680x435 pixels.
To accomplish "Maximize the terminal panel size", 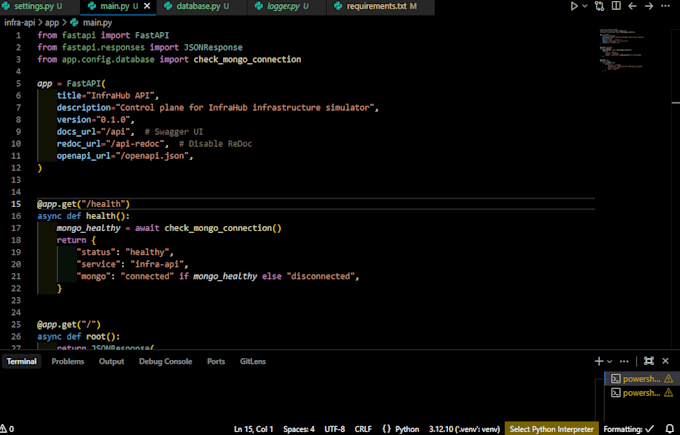I will coord(649,361).
